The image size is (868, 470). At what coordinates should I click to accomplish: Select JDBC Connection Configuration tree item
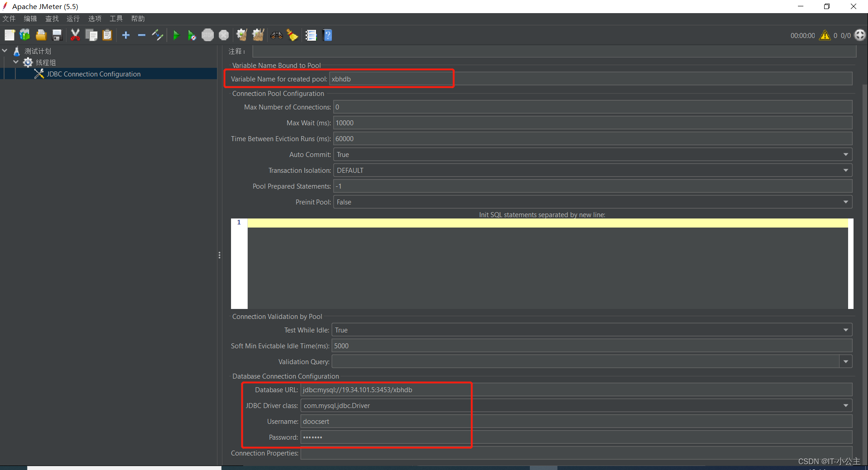[94, 74]
